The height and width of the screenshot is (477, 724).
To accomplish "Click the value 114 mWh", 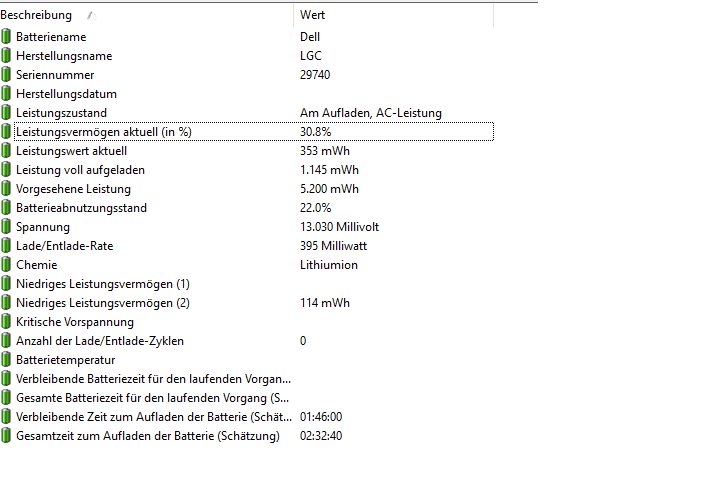I will 325,303.
